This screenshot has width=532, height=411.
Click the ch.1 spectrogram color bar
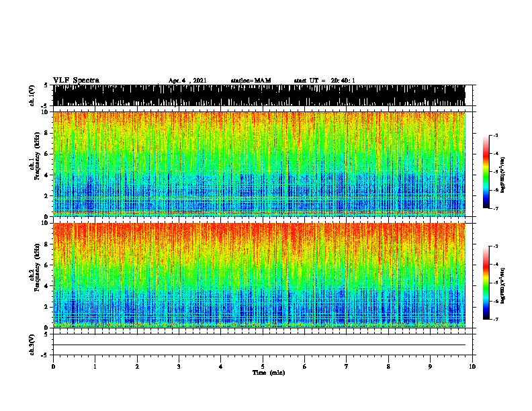tap(486, 172)
